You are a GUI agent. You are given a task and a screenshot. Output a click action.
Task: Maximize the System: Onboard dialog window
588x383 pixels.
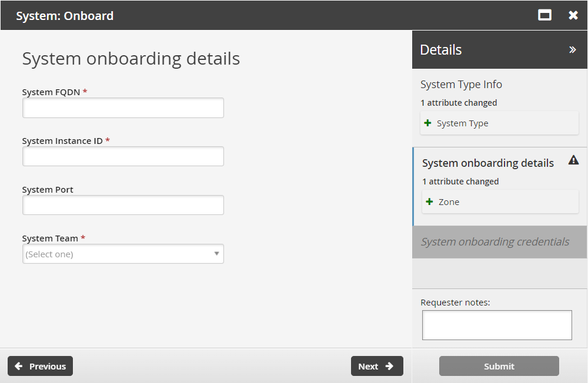544,15
